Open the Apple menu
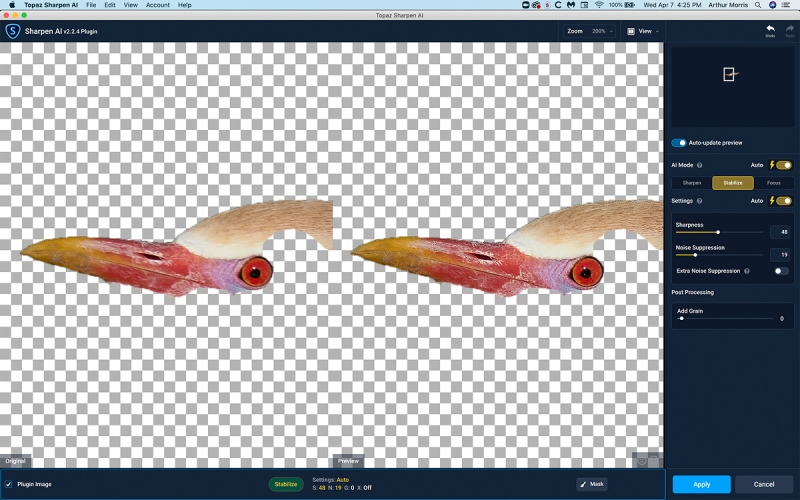This screenshot has width=800, height=500. point(12,5)
